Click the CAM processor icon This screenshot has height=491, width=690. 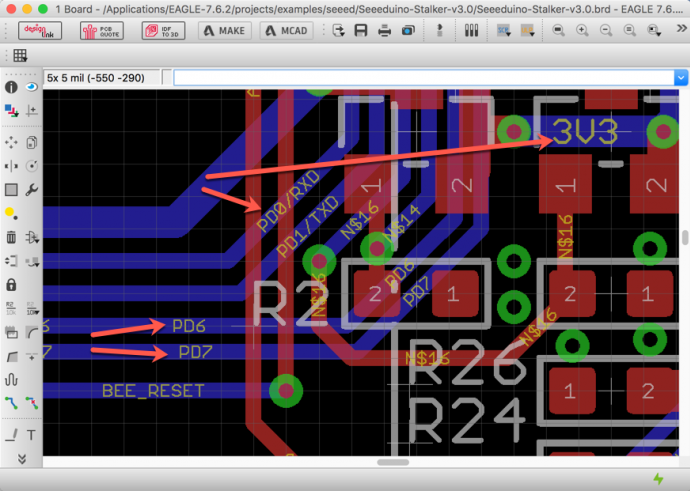(x=408, y=30)
